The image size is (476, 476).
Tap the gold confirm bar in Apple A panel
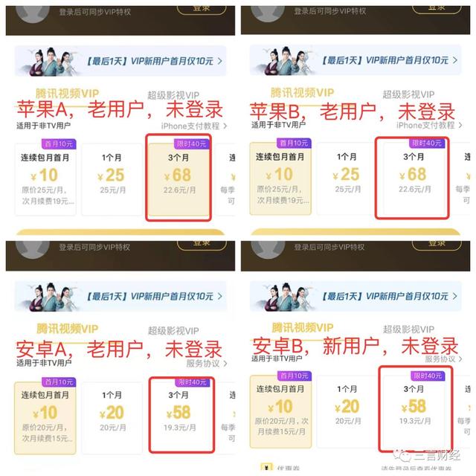coord(120,232)
